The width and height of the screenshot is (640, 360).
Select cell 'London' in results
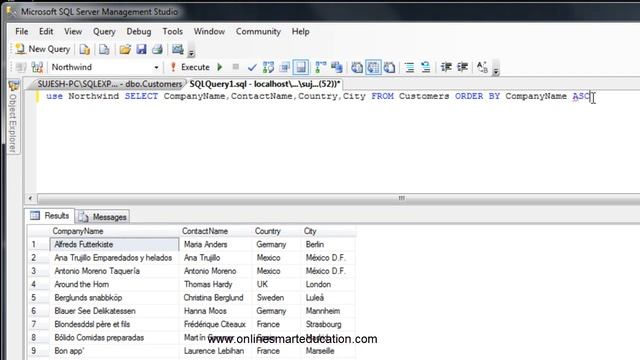tap(329, 284)
